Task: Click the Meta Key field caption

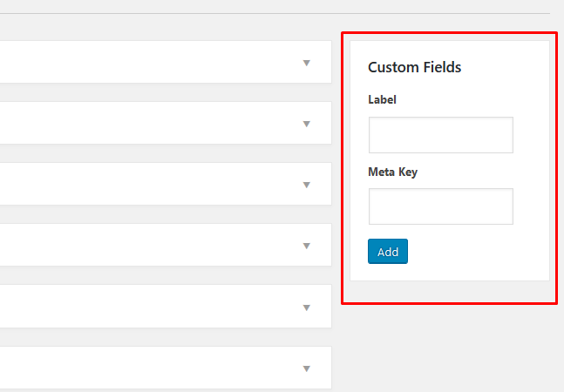Action: (x=393, y=172)
